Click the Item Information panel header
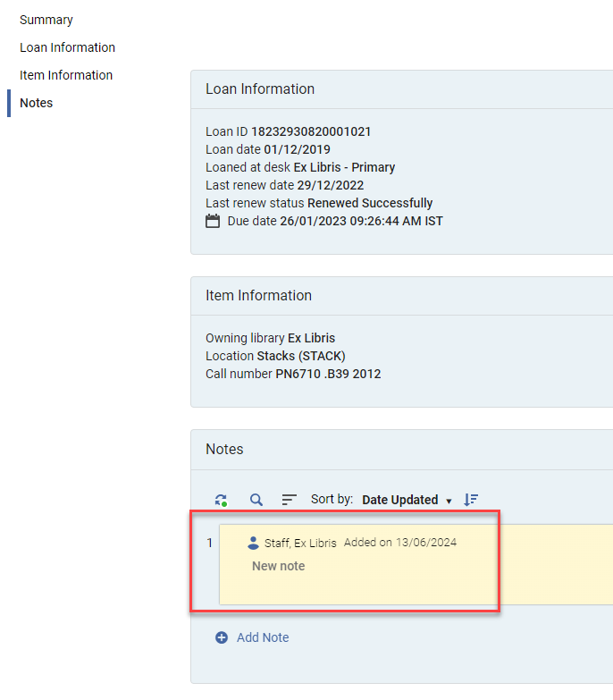The height and width of the screenshot is (700, 613). [258, 296]
